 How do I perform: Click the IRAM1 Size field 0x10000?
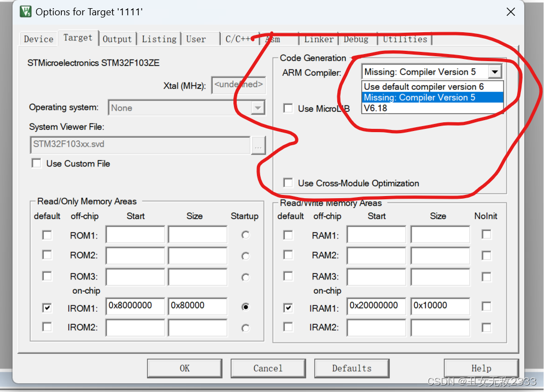[x=441, y=306]
